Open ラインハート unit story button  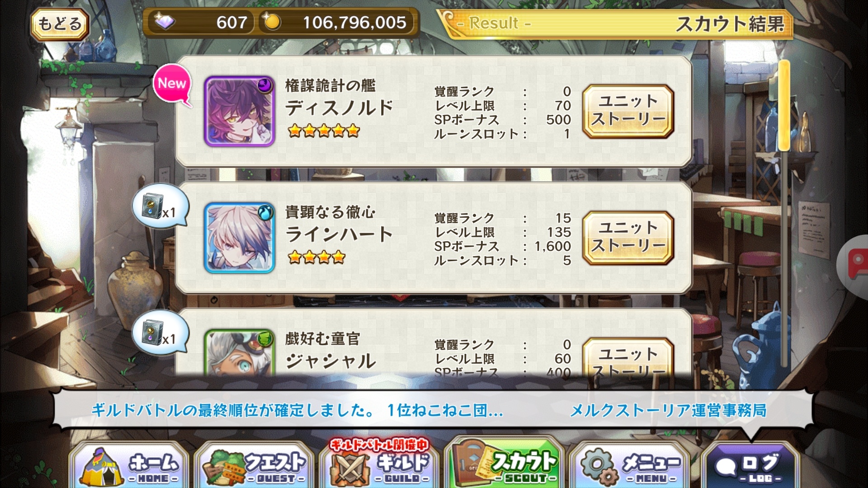[628, 237]
